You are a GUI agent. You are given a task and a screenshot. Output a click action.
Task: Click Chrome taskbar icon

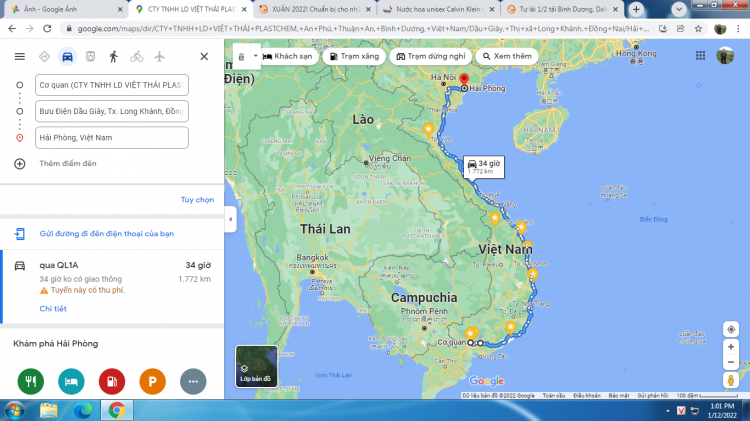pyautogui.click(x=117, y=410)
